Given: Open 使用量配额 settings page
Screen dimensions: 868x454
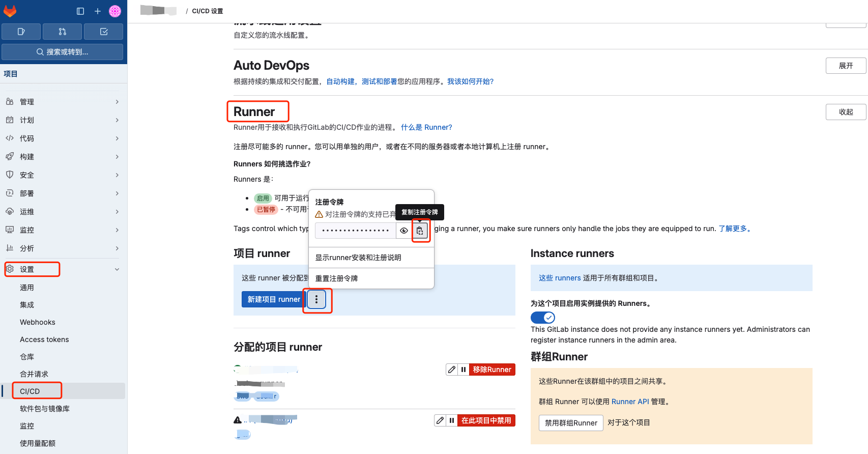Looking at the screenshot, I should coord(64,443).
